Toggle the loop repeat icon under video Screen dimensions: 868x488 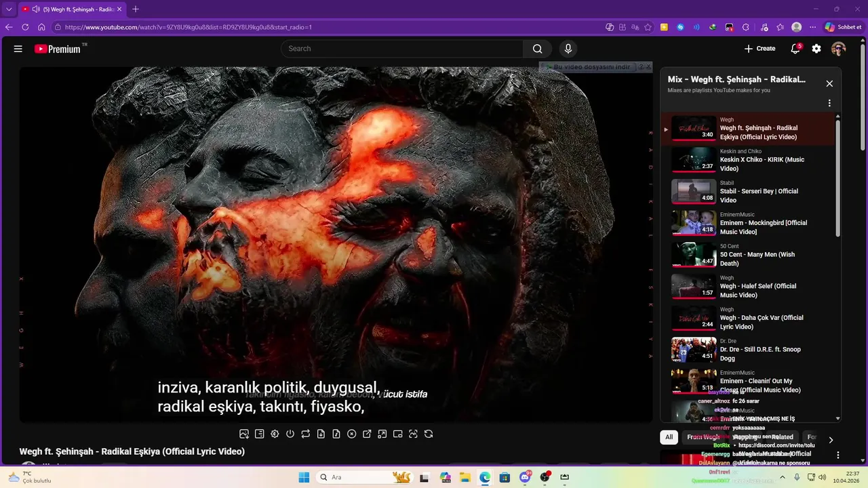click(306, 434)
